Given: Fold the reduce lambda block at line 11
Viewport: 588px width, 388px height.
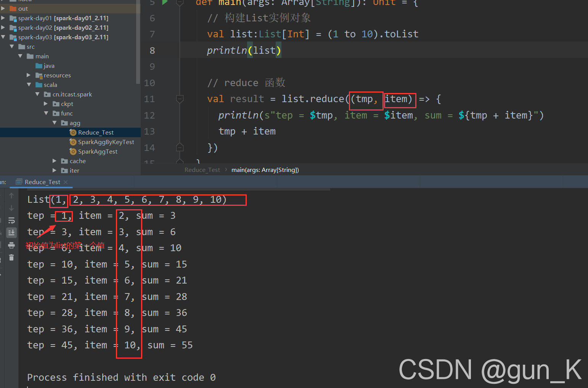Looking at the screenshot, I should coord(180,99).
